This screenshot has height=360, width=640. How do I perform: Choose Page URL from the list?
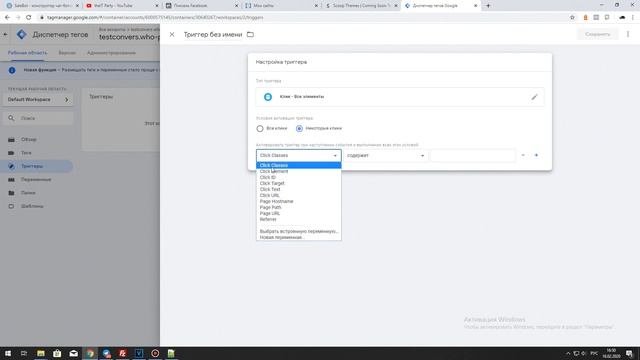click(298, 213)
